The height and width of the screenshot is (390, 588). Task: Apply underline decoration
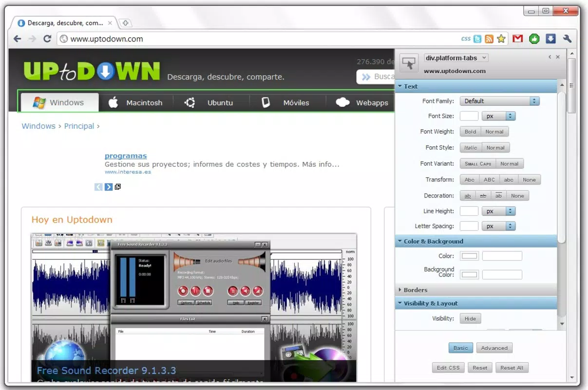468,196
